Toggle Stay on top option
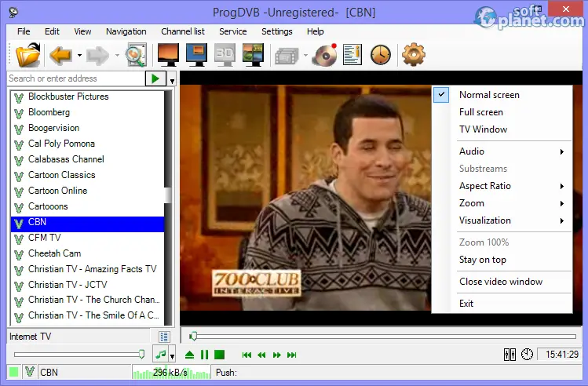The width and height of the screenshot is (588, 386). tap(502, 260)
